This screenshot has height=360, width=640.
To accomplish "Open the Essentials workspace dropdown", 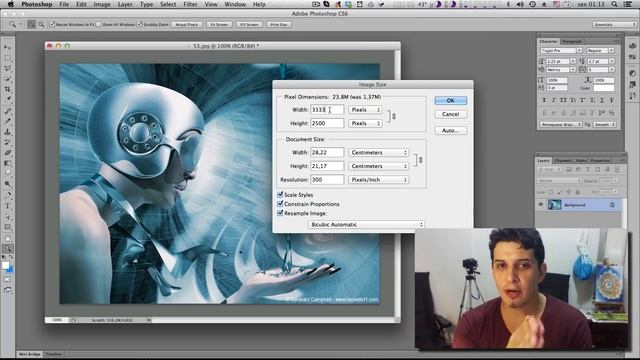I will (614, 24).
